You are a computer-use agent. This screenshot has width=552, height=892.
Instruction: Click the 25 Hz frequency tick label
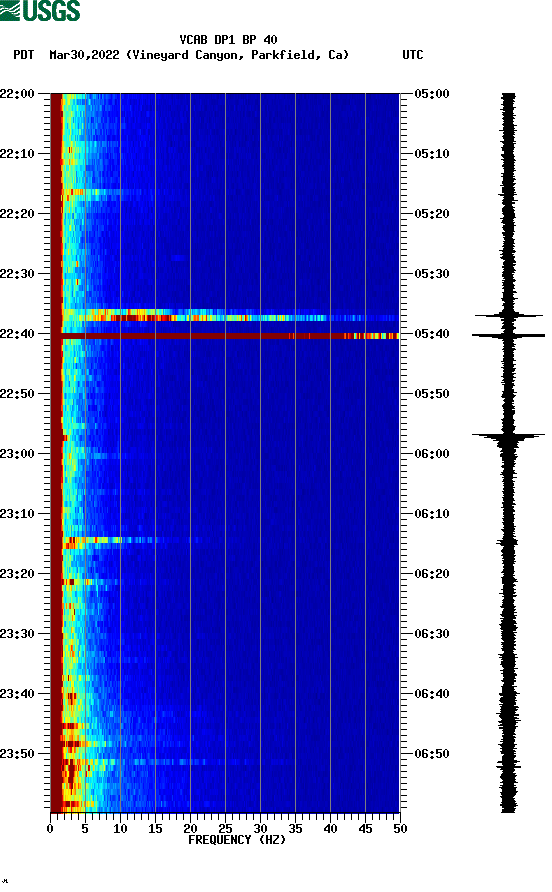click(225, 829)
